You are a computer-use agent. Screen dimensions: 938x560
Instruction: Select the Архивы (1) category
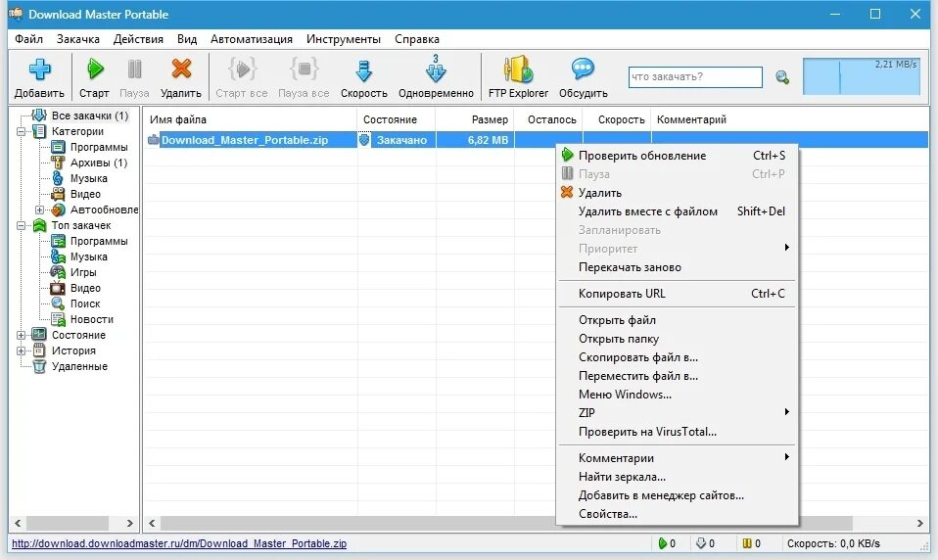(x=99, y=163)
